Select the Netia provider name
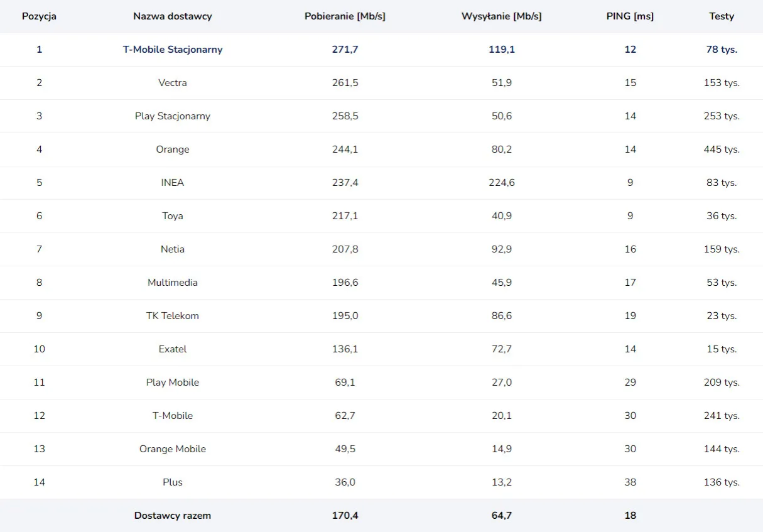 [x=173, y=249]
